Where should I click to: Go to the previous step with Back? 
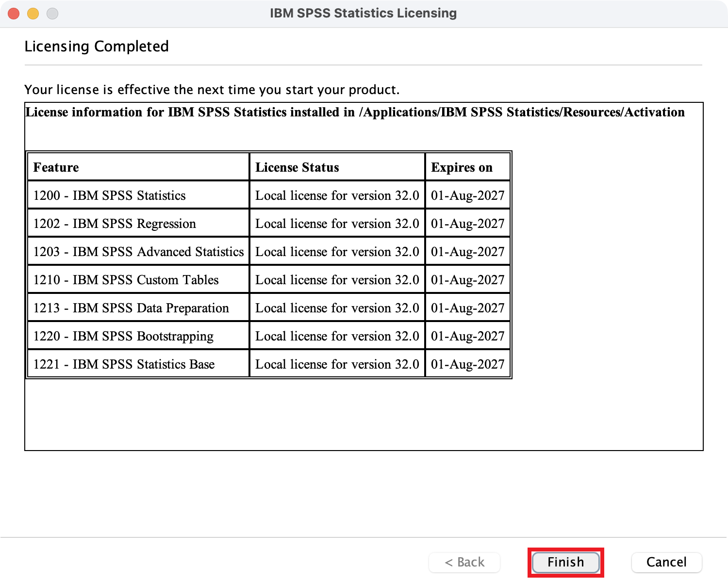tap(464, 562)
